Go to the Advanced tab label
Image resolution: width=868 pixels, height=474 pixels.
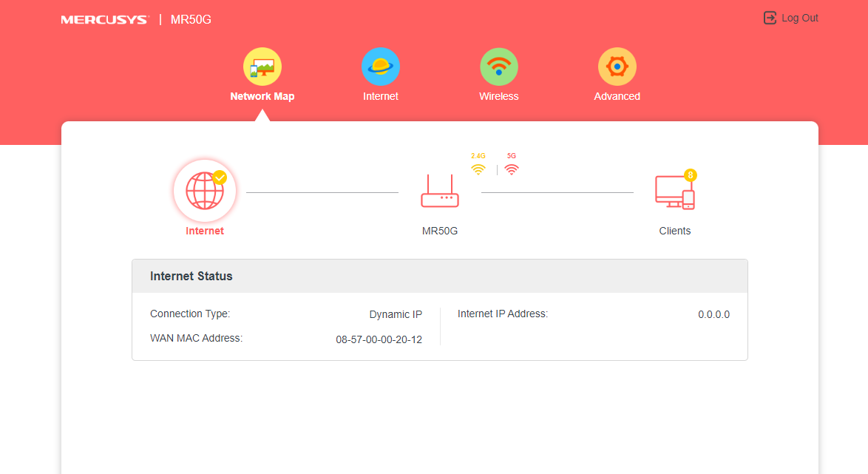click(617, 96)
